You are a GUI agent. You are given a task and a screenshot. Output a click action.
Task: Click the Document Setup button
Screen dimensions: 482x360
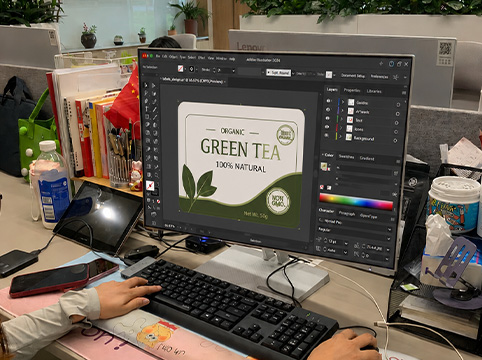pos(353,76)
